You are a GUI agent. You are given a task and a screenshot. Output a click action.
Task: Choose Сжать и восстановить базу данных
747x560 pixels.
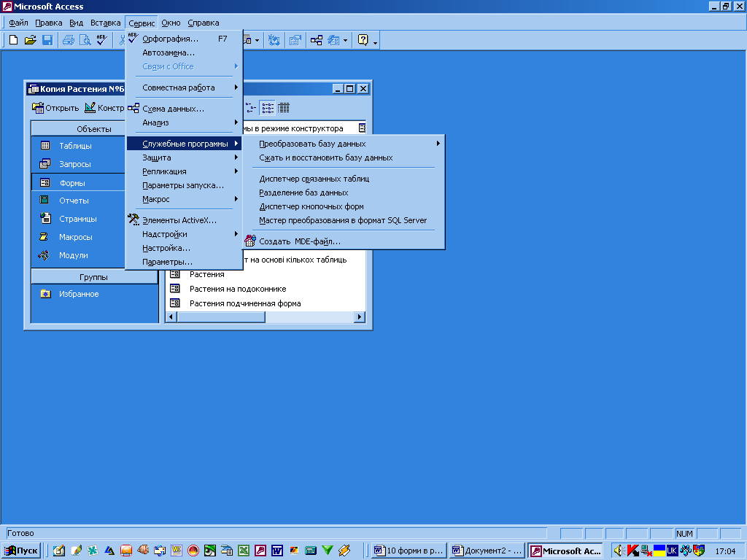coord(344,157)
